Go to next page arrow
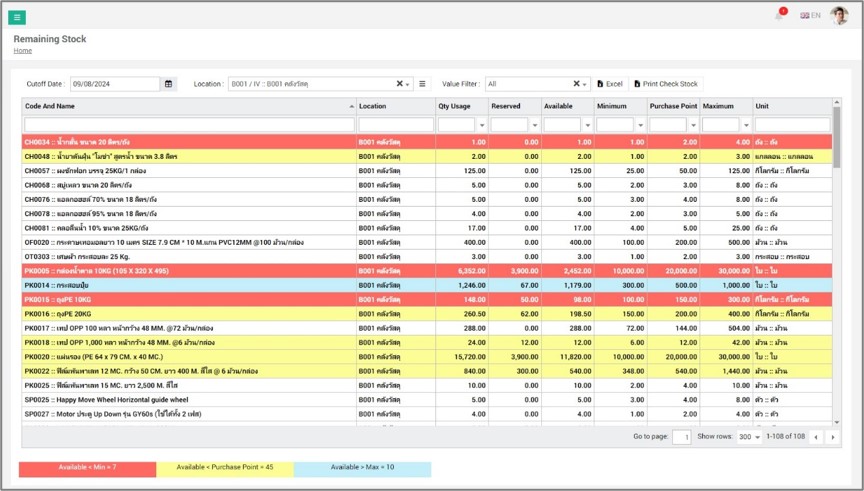 833,437
